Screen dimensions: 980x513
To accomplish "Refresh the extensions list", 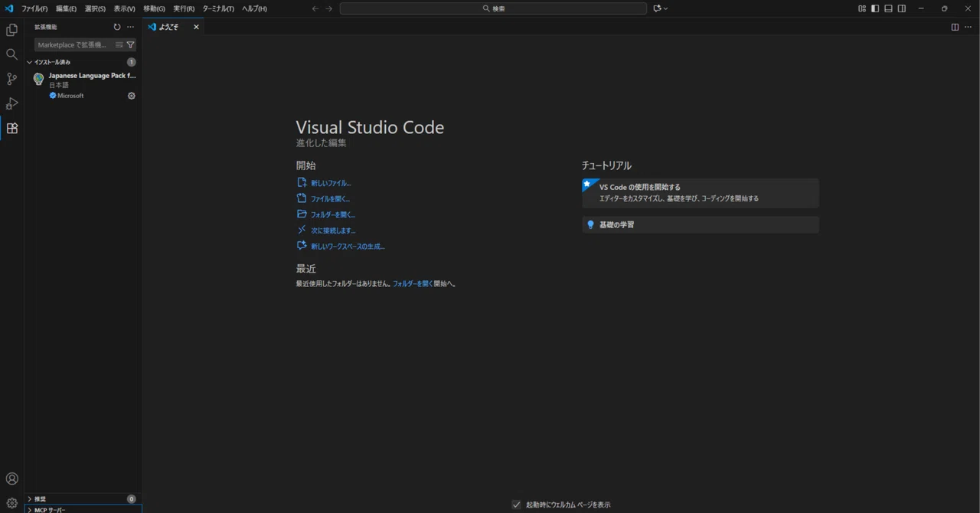I will click(x=117, y=27).
